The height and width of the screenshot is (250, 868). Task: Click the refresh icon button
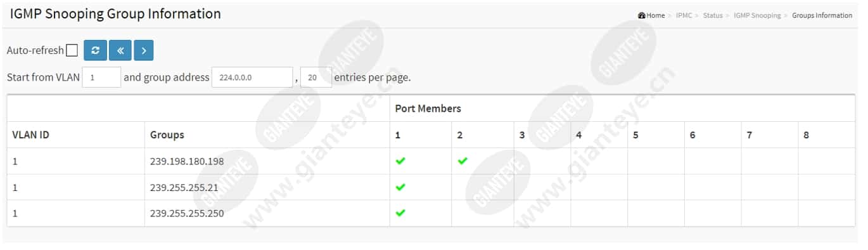95,50
